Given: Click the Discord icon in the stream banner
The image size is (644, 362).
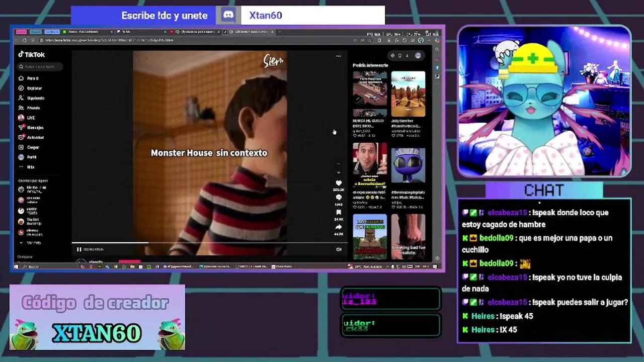Looking at the screenshot, I should [x=228, y=15].
